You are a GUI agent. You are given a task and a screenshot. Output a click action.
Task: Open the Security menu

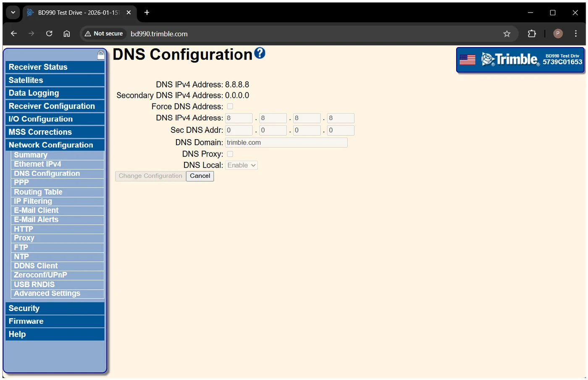coord(55,309)
